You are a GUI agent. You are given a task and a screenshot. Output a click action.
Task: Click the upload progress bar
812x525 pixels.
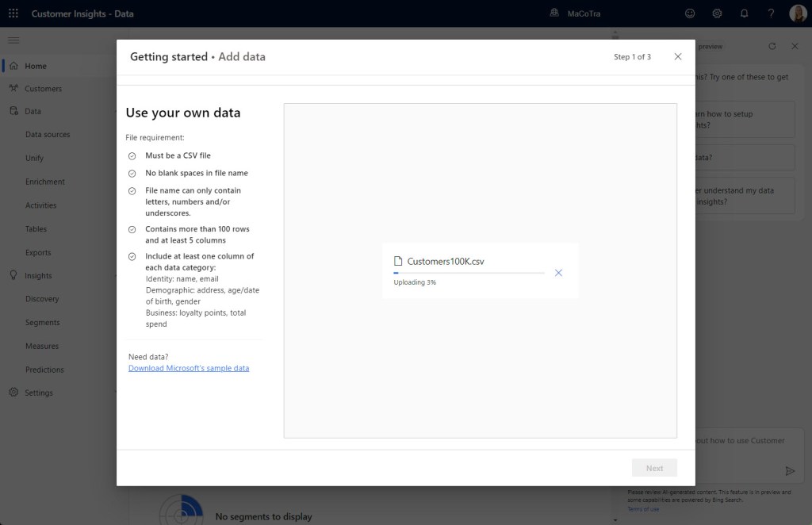click(469, 273)
